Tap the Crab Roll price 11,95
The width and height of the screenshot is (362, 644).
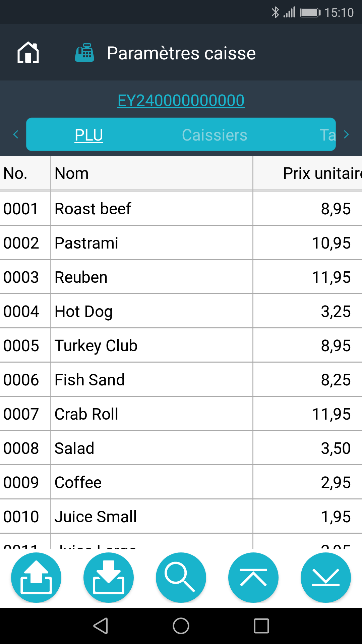(331, 414)
